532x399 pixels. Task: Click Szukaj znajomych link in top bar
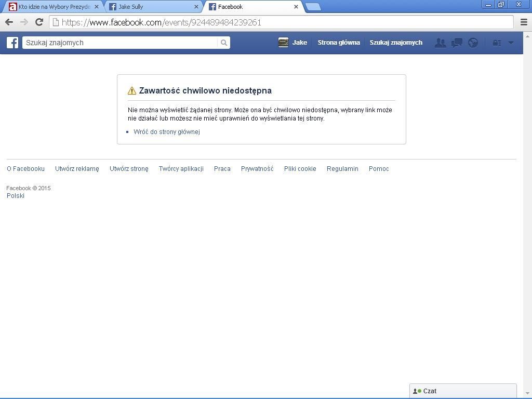[x=396, y=43]
